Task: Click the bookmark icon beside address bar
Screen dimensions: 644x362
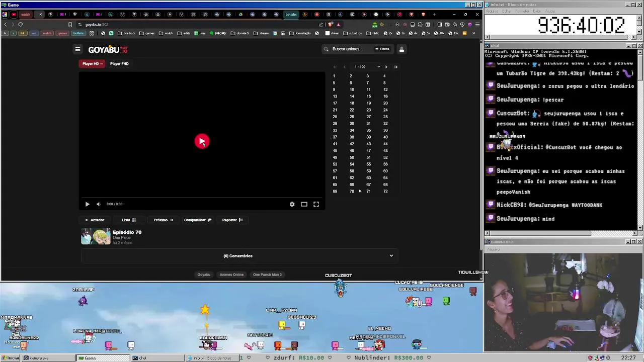Action: pyautogui.click(x=70, y=24)
